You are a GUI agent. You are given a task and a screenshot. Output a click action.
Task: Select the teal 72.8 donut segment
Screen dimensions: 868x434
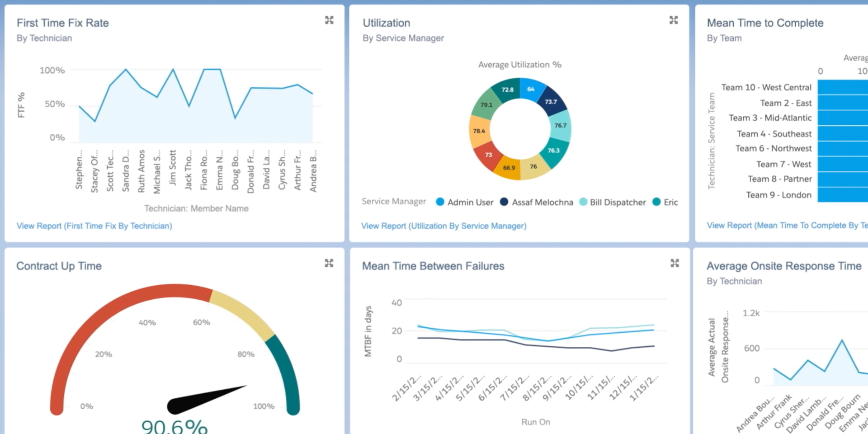tap(507, 90)
